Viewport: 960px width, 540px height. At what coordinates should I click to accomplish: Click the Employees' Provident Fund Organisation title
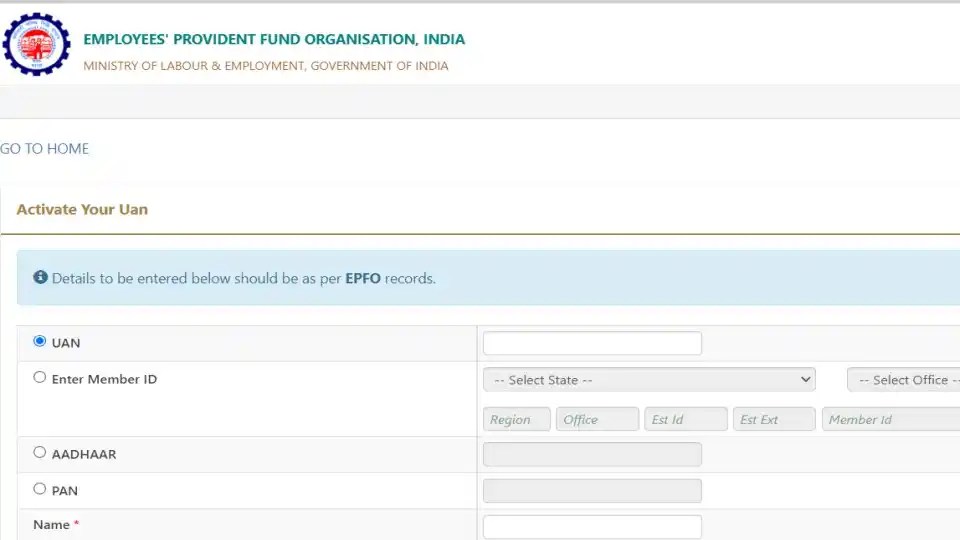point(274,39)
